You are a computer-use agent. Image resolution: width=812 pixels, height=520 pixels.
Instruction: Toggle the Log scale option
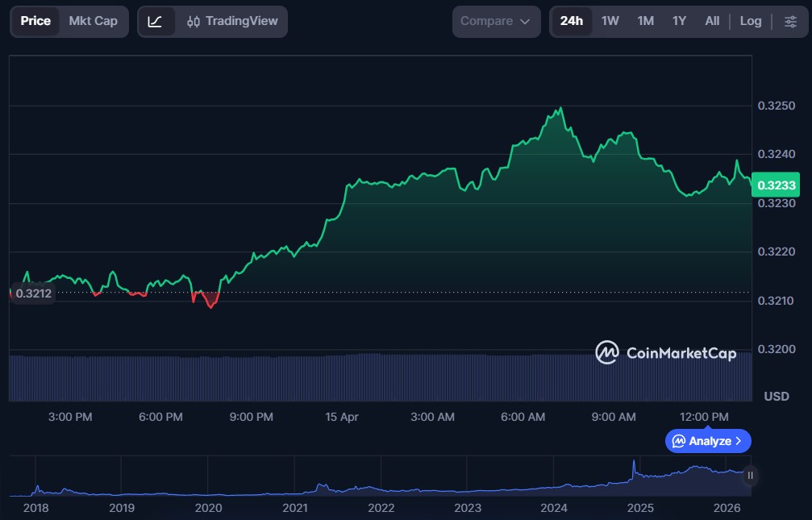pos(750,21)
